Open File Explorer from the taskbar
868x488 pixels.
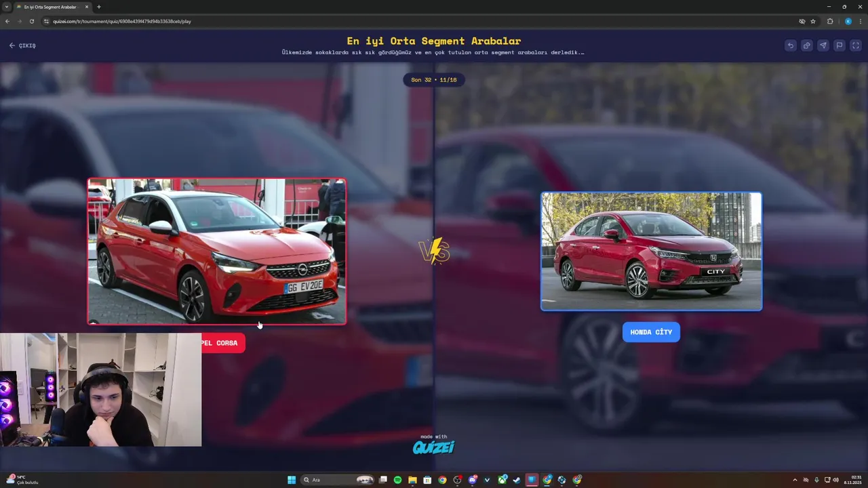(x=413, y=480)
